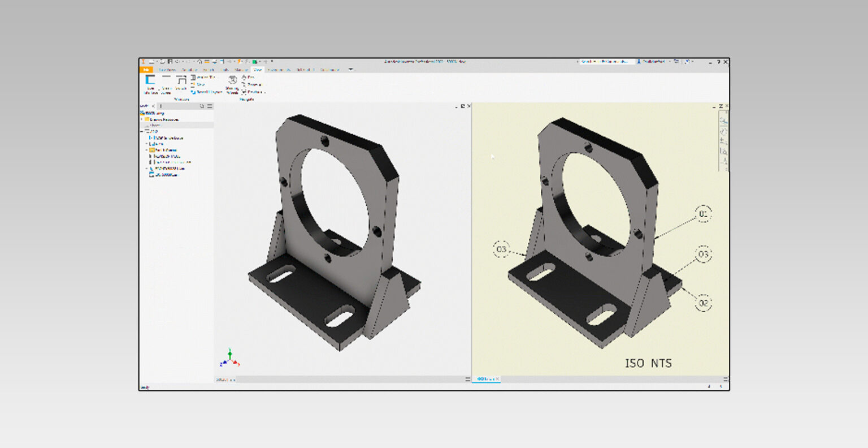Select the rotate view tool in the floating viewport toolbar
This screenshot has height=448, width=868.
(x=723, y=131)
